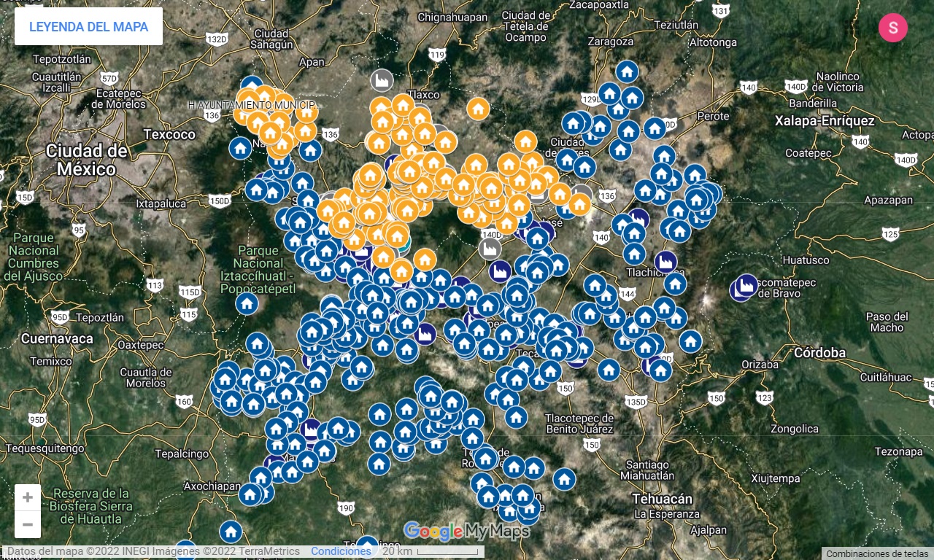
Task: Click the Córdoba map label
Action: click(819, 353)
